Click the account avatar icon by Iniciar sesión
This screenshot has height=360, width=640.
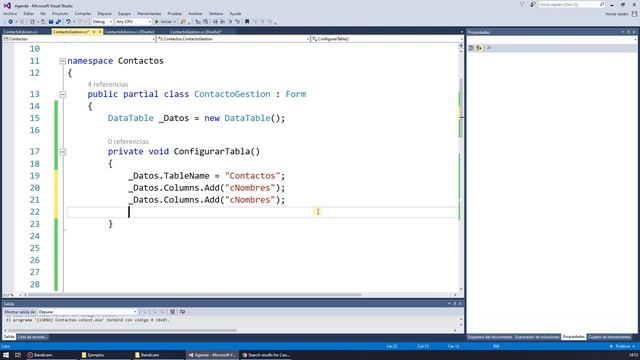coord(634,14)
